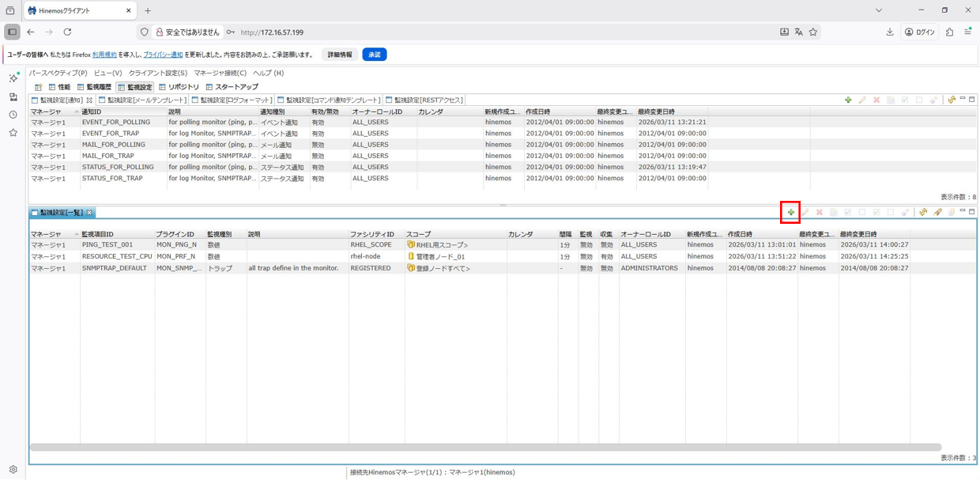Click the refresh icon in monitor list toolbar
The height and width of the screenshot is (480, 980).
[x=922, y=212]
